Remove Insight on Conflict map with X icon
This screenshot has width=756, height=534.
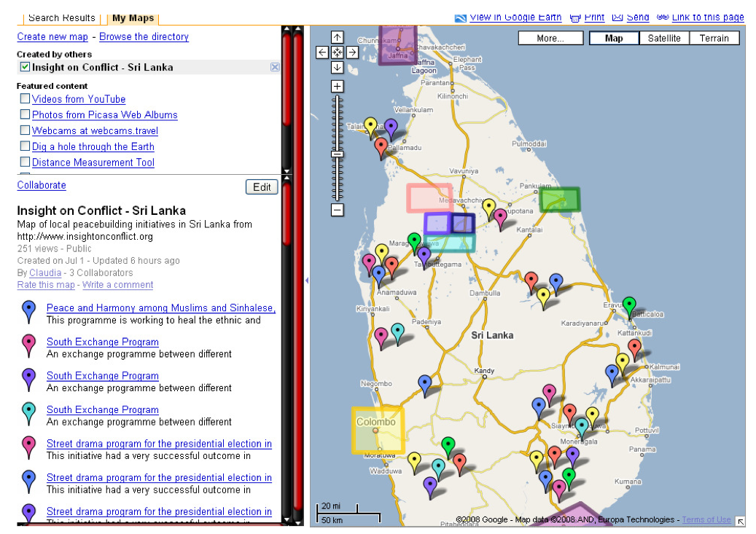point(275,67)
